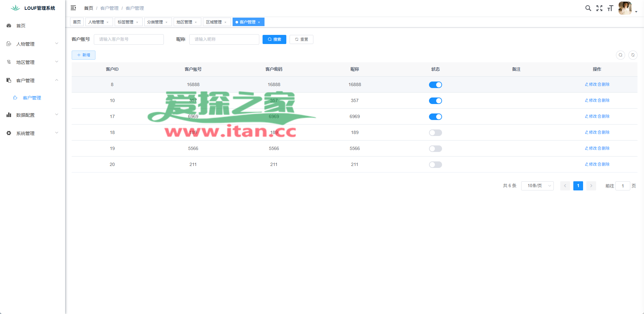Focus the 客户账号 input field
The height and width of the screenshot is (314, 644).
point(129,39)
